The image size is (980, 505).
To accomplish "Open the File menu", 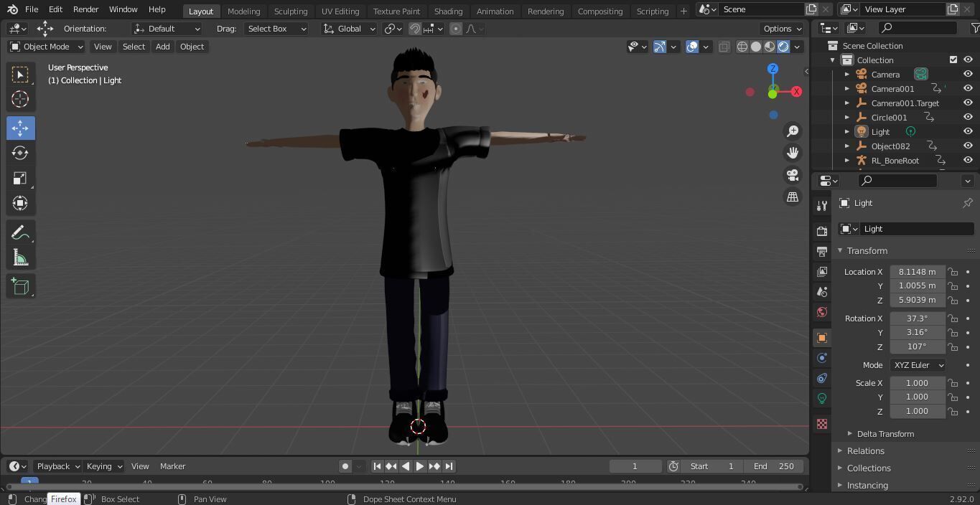I will (x=32, y=9).
